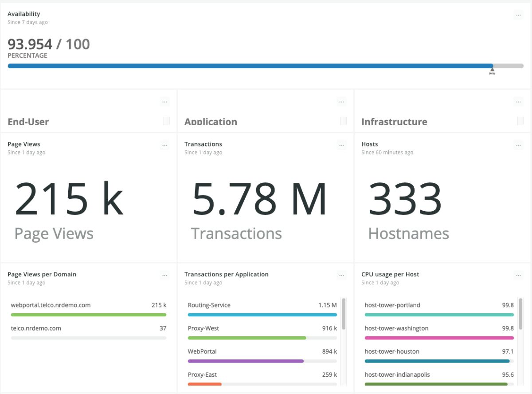This screenshot has width=532, height=394.
Task: Select host-tower-portland's CPU usage bar
Action: tap(439, 315)
